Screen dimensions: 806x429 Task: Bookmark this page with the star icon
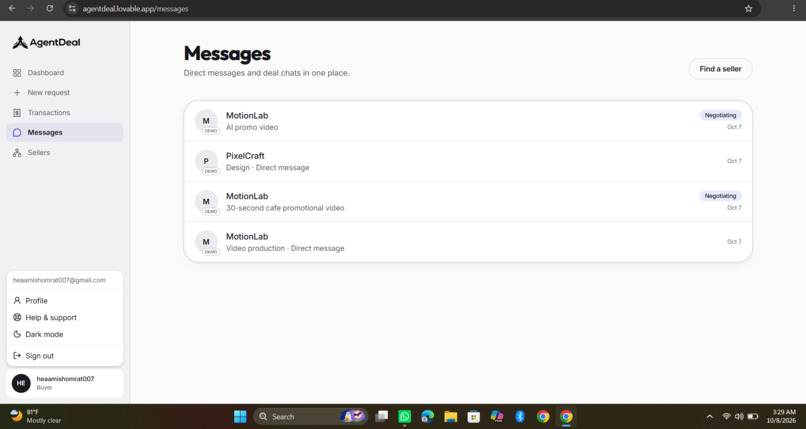tap(748, 9)
